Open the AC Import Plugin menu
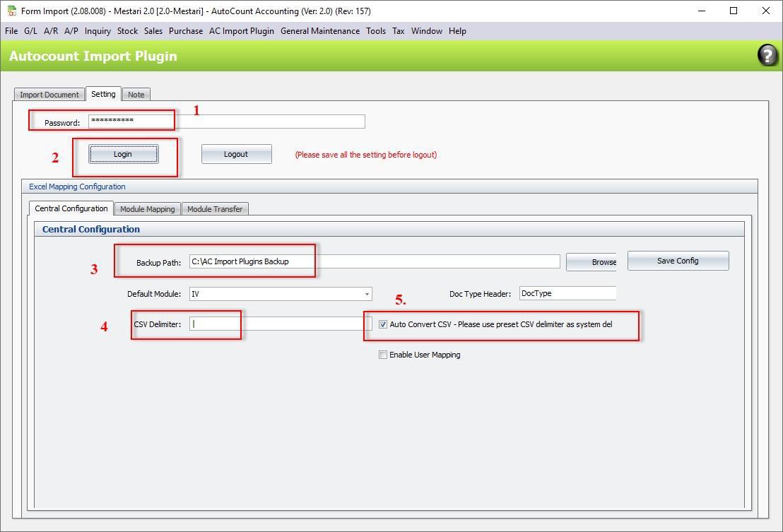783x532 pixels. pos(241,31)
